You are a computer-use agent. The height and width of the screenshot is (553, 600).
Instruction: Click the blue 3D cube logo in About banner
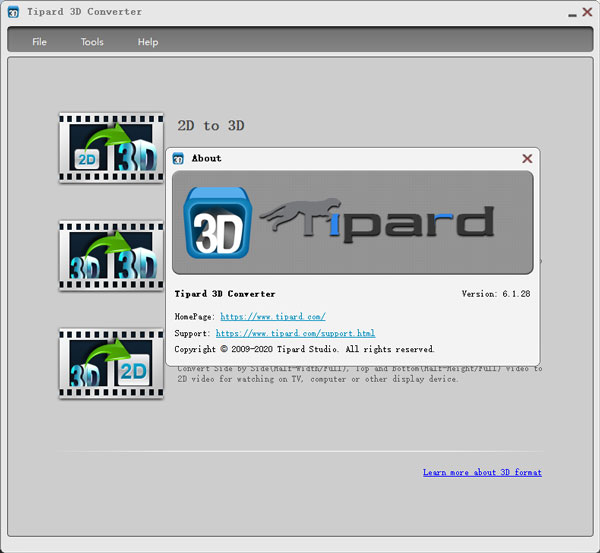[216, 222]
